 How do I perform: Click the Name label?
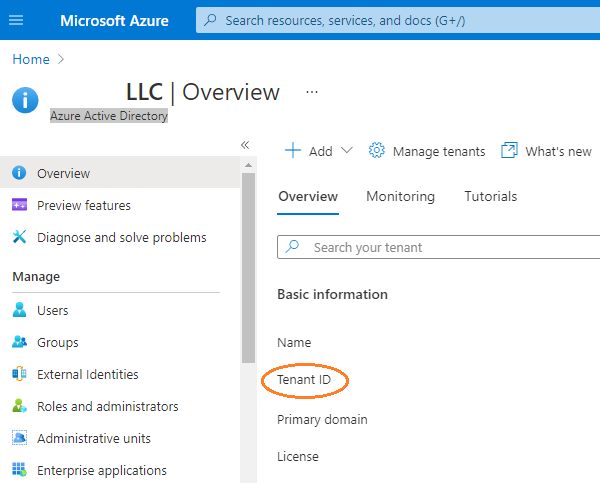pos(294,342)
